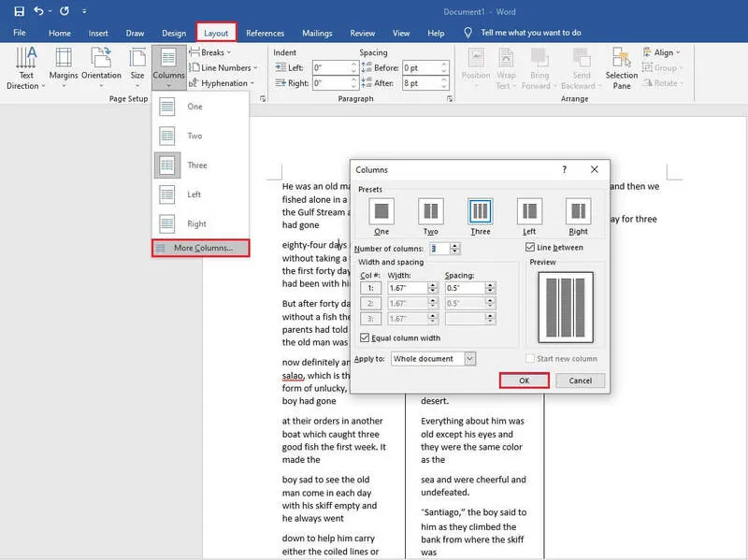Image resolution: width=748 pixels, height=560 pixels.
Task: Toggle the Equal column width checkbox
Action: [x=365, y=337]
